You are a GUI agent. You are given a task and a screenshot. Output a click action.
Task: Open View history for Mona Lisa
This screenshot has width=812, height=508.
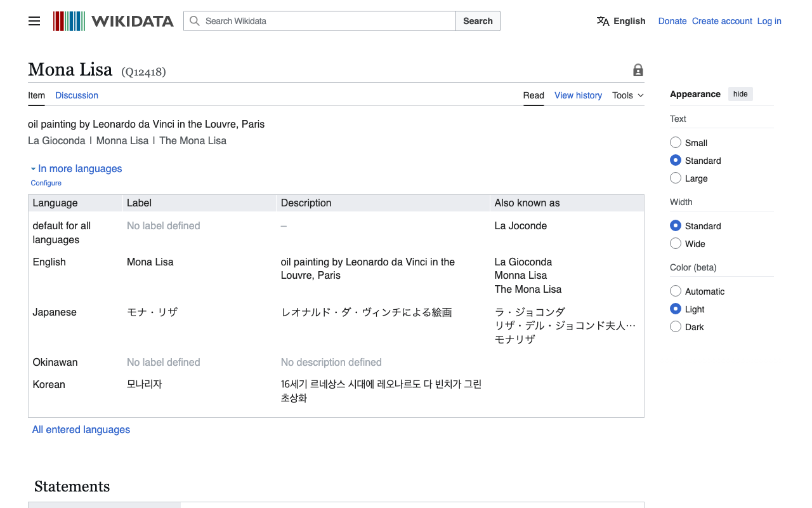point(578,95)
